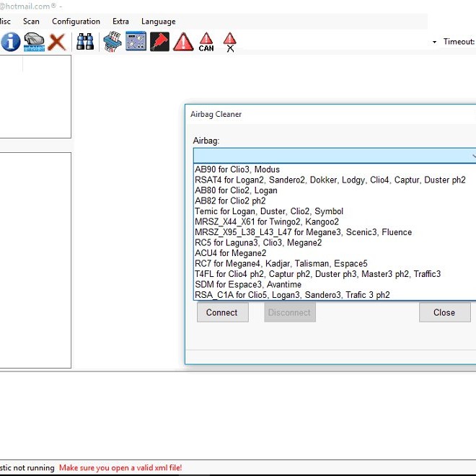
Task: Open the Extra menu
Action: (x=120, y=22)
